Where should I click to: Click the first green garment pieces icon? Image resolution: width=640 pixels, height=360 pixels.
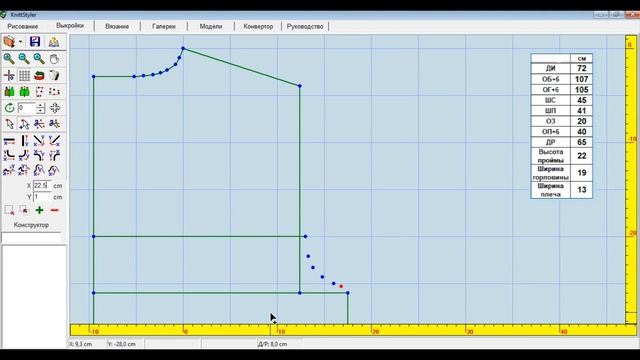[9, 91]
